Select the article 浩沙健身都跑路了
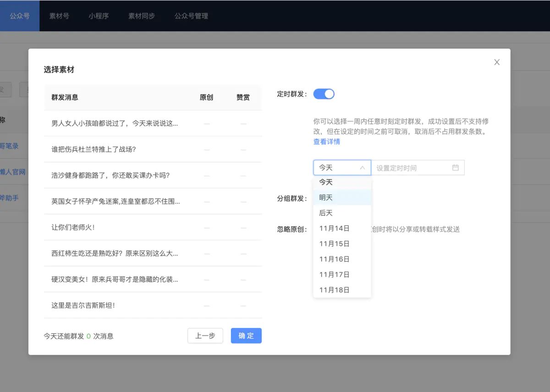550x392 pixels. coord(153,175)
